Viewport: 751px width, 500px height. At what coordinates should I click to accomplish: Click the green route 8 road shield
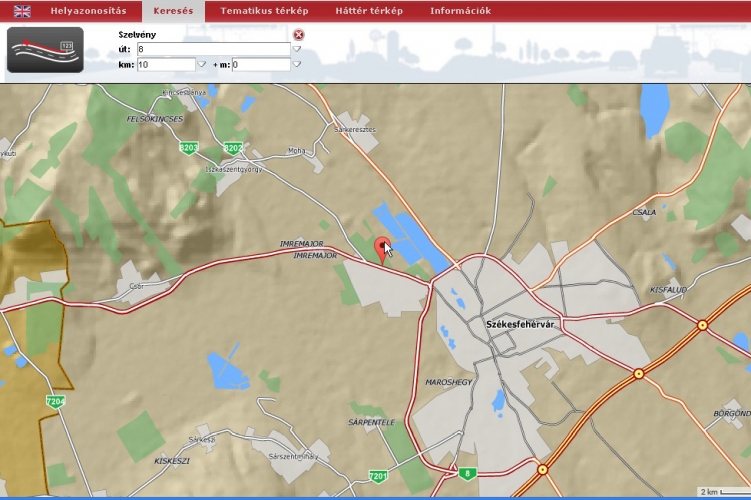coord(466,473)
